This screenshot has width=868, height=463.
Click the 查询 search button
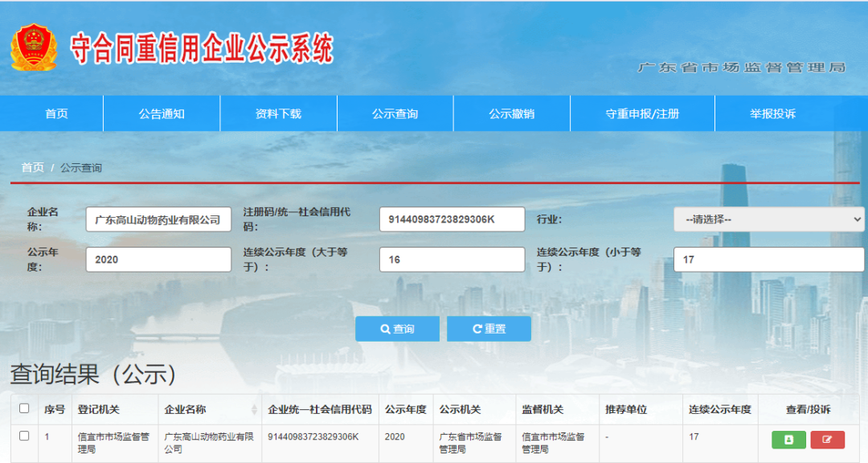click(x=397, y=329)
